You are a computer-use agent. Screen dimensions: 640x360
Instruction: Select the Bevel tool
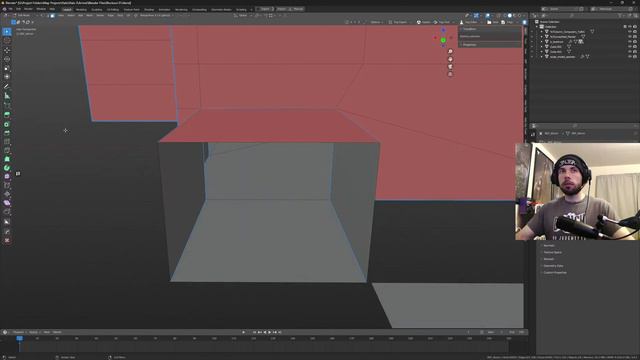point(7,133)
